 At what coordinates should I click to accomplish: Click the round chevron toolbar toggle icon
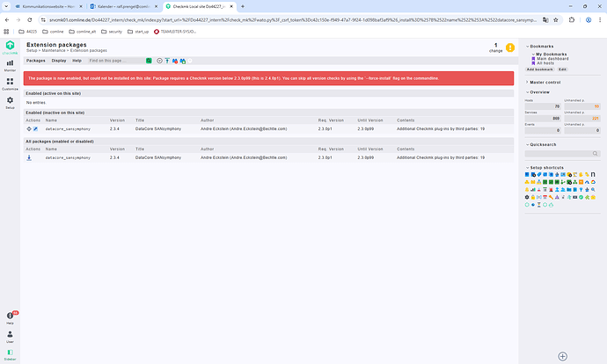pos(159,61)
